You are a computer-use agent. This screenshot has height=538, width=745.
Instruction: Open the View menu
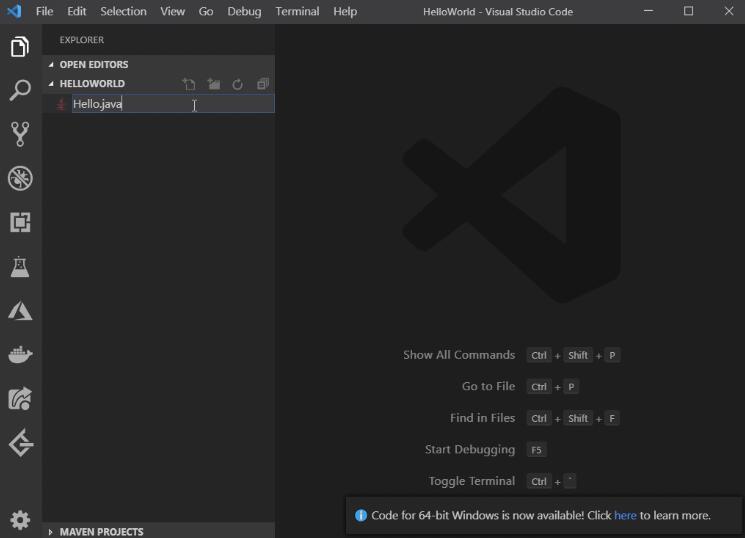tap(172, 11)
